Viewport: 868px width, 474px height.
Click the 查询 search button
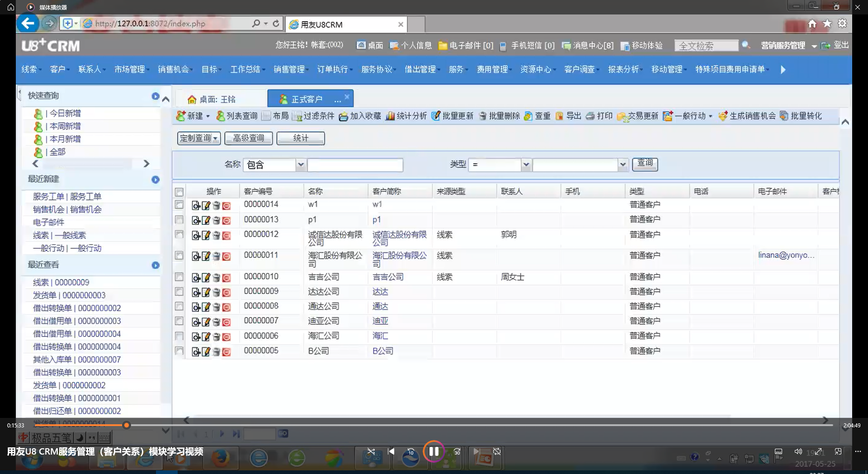(645, 164)
